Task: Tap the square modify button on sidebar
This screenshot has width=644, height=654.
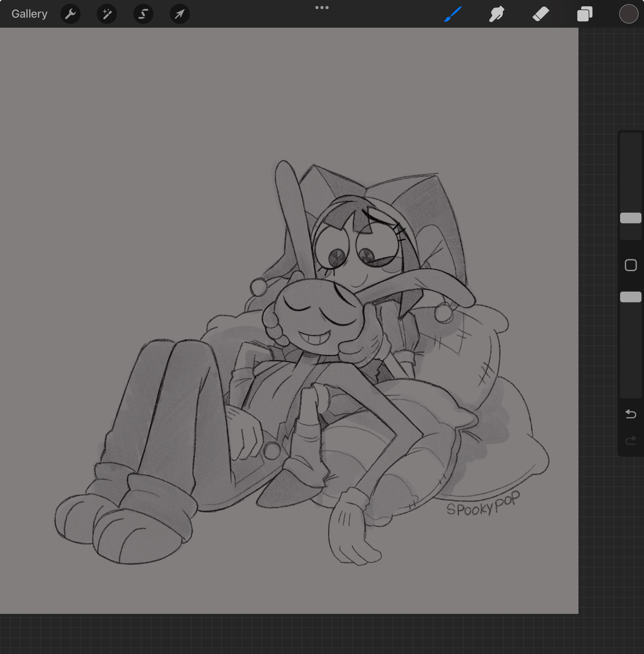Action: (x=631, y=265)
